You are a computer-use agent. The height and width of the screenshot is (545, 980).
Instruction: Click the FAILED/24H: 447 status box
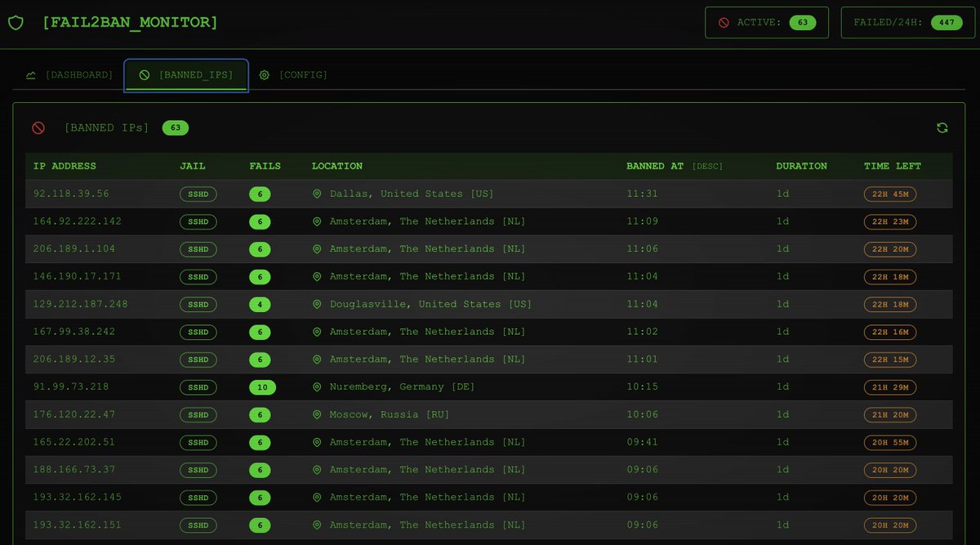(x=906, y=23)
